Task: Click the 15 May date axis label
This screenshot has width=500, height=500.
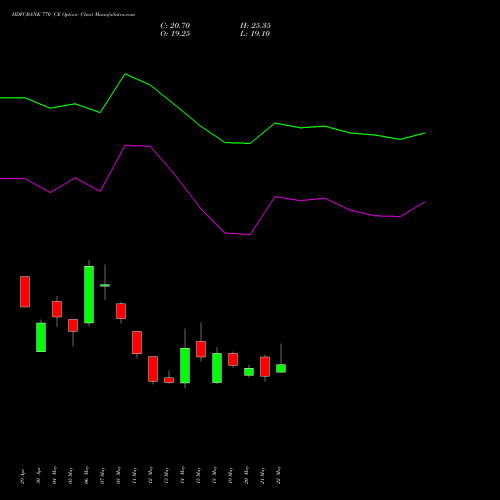Action: coord(198,475)
